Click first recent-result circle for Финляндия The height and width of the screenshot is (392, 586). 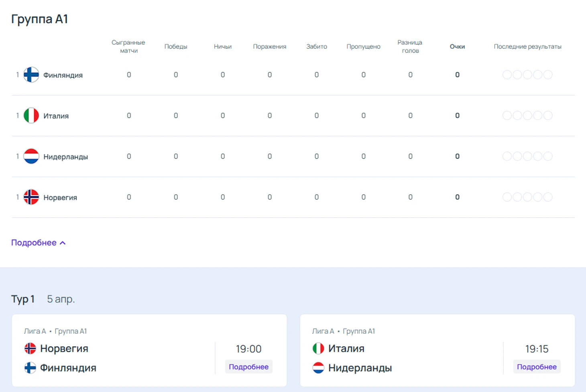pos(507,75)
